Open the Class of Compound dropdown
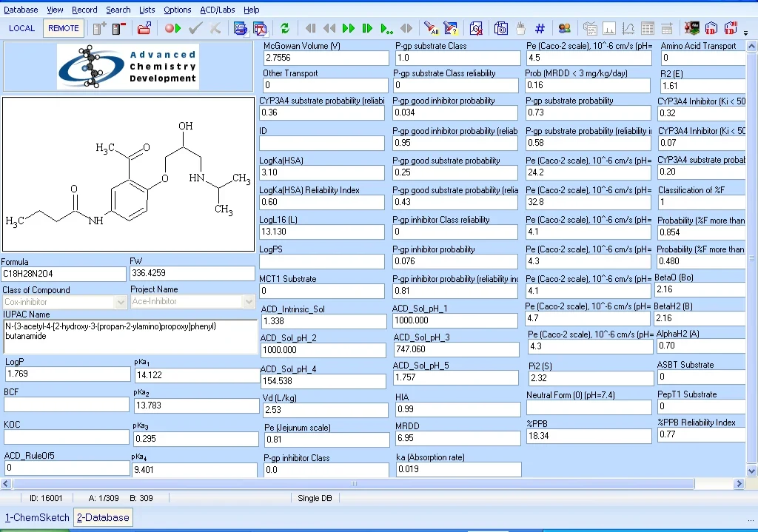758x532 pixels. pos(121,302)
